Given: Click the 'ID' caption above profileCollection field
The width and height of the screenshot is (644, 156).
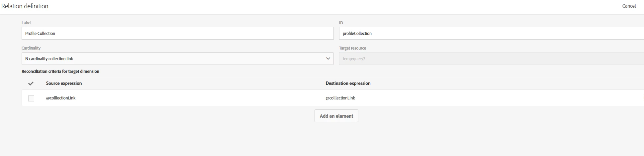Looking at the screenshot, I should 341,23.
